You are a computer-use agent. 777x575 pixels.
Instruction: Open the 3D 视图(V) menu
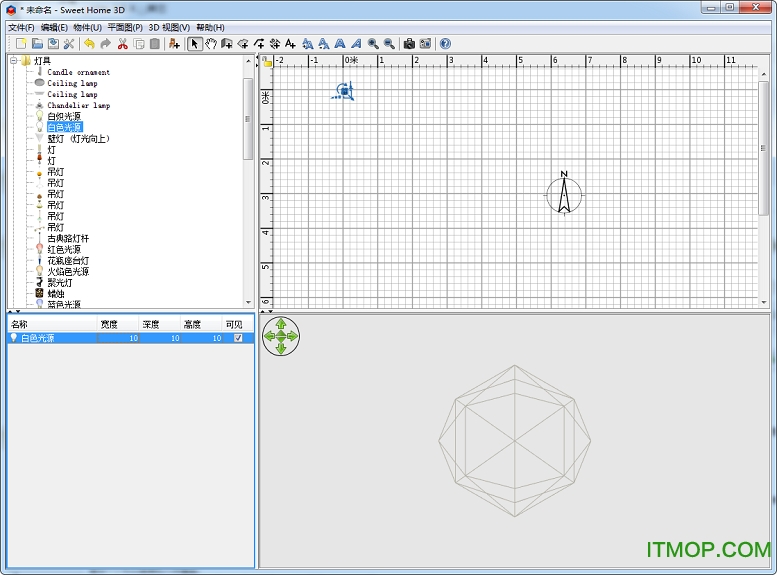click(169, 27)
